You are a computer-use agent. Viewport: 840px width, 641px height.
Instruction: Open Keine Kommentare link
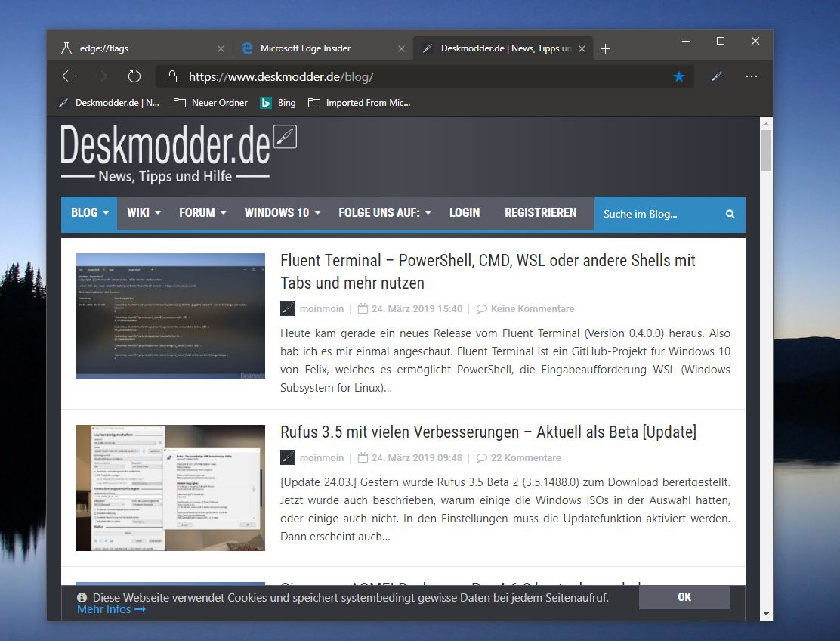[x=533, y=308]
